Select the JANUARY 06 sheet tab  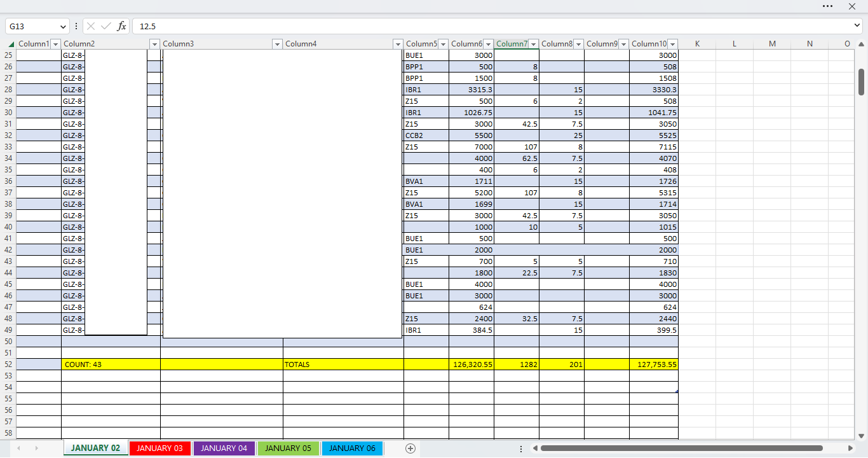pyautogui.click(x=352, y=448)
